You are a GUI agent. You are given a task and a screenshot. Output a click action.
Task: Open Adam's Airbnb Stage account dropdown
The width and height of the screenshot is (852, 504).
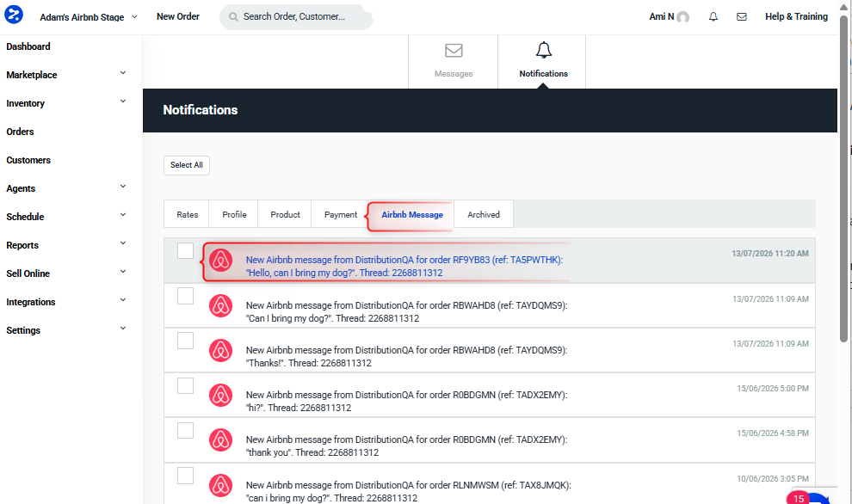(x=88, y=17)
